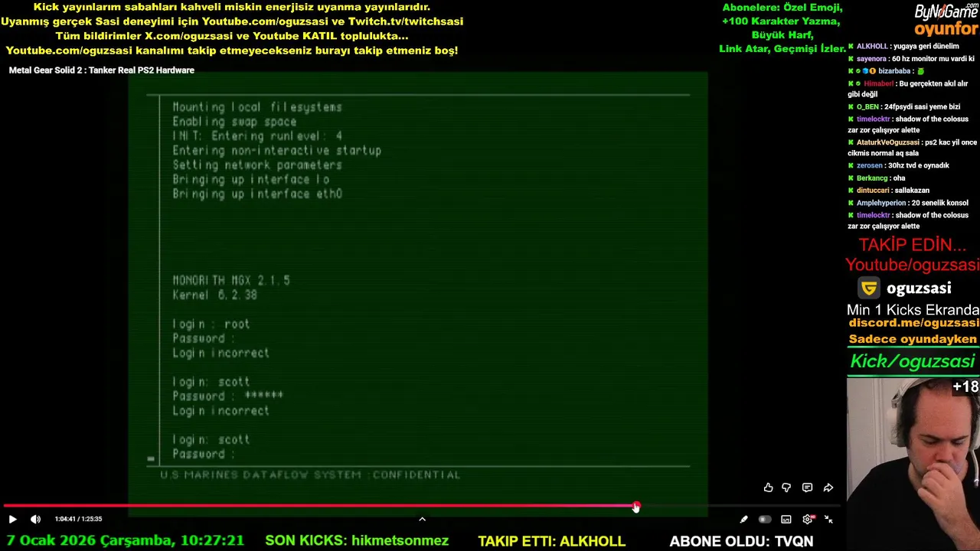
Task: Toggle the autoplay switch
Action: tap(764, 519)
